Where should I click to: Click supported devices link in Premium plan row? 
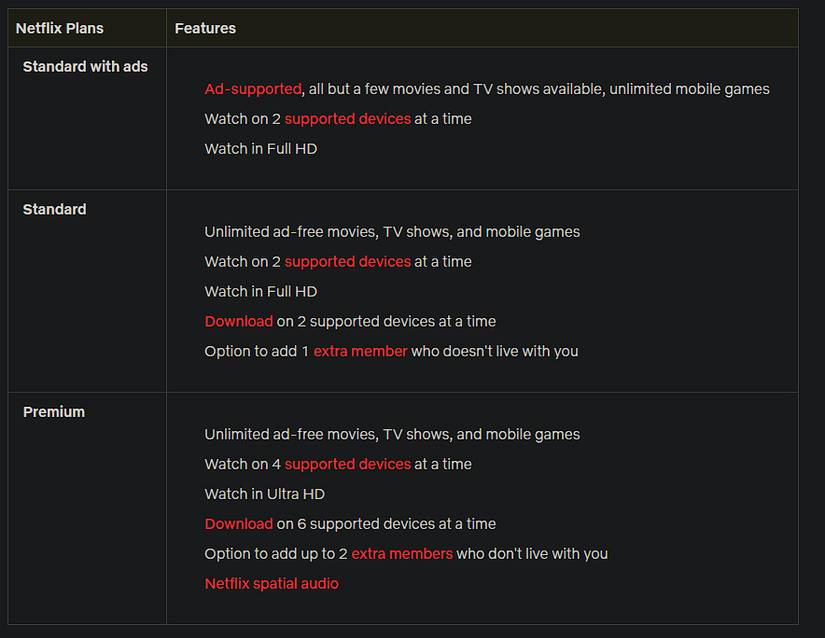[347, 464]
